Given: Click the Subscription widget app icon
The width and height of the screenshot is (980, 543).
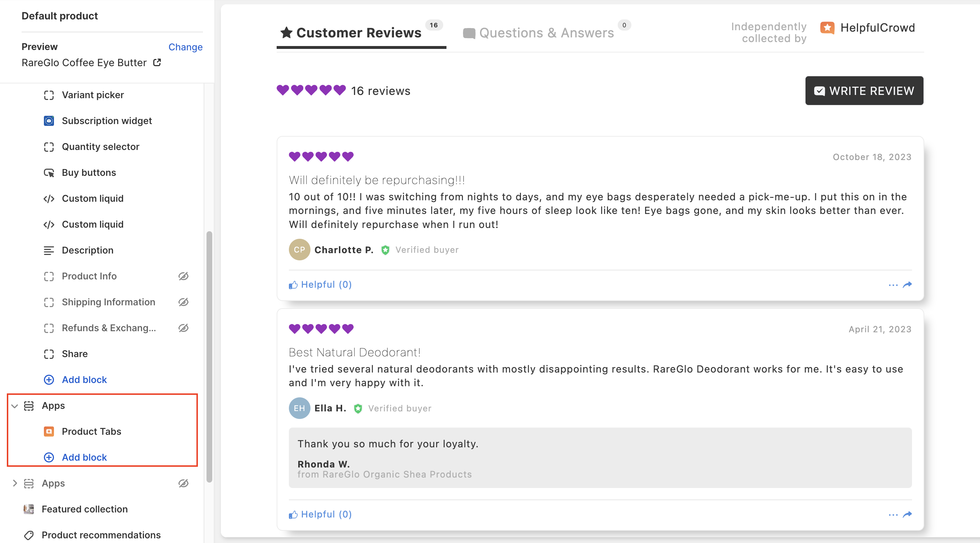Looking at the screenshot, I should point(49,121).
